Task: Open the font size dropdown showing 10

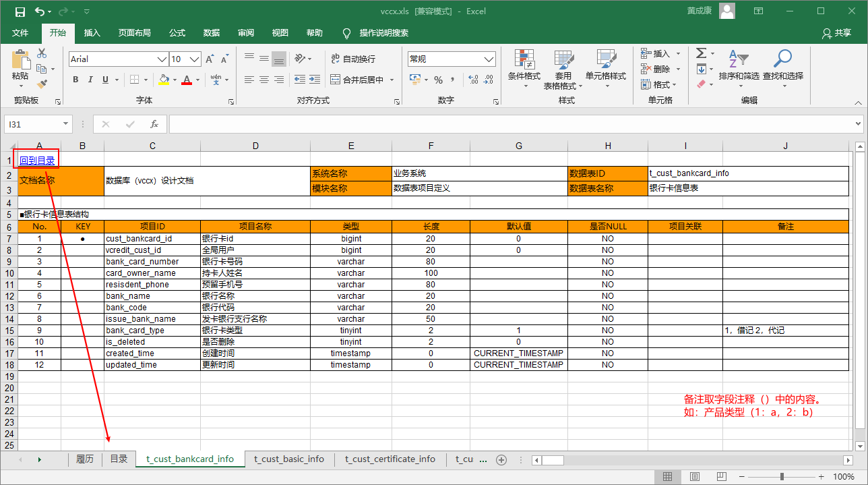Action: (x=195, y=59)
